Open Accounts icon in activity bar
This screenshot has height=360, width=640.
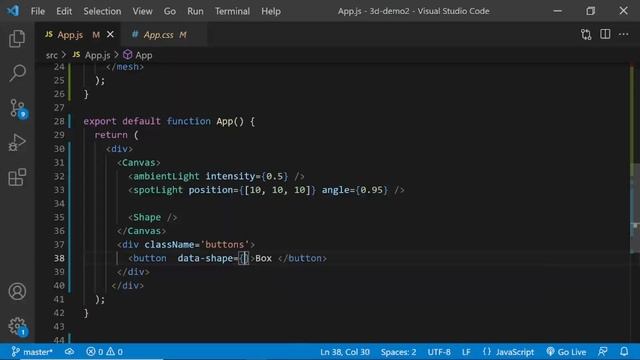pos(17,291)
